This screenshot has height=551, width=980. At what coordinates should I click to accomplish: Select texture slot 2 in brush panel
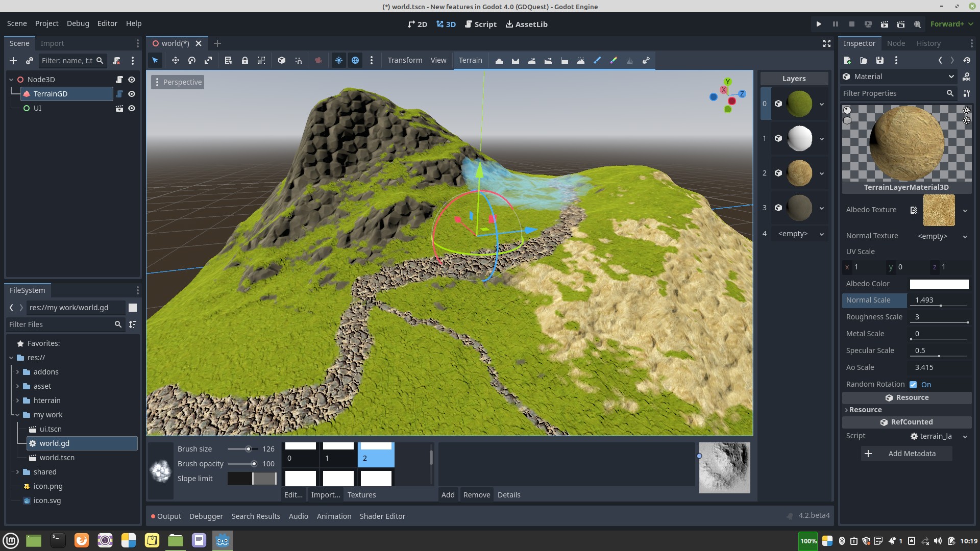click(x=376, y=454)
